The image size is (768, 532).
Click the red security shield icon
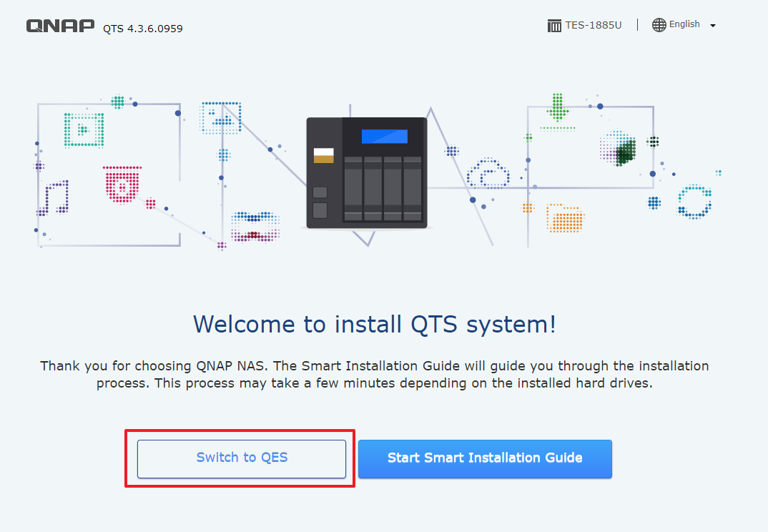121,185
